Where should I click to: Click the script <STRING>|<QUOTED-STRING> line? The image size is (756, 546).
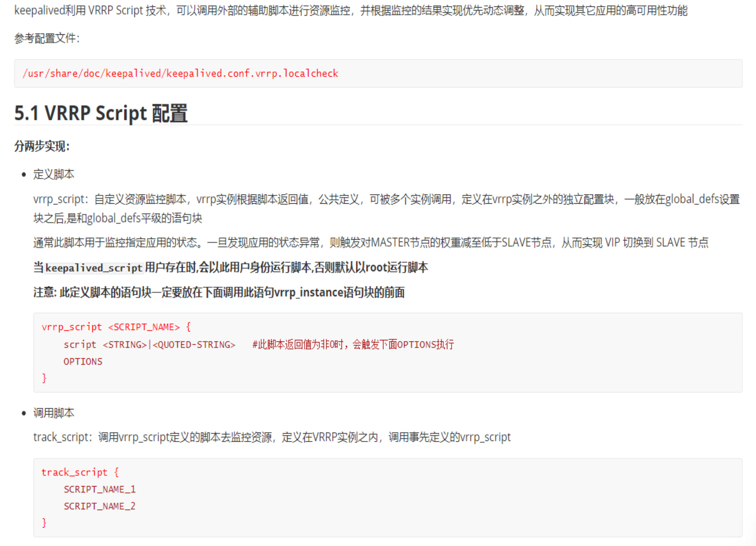click(x=149, y=344)
